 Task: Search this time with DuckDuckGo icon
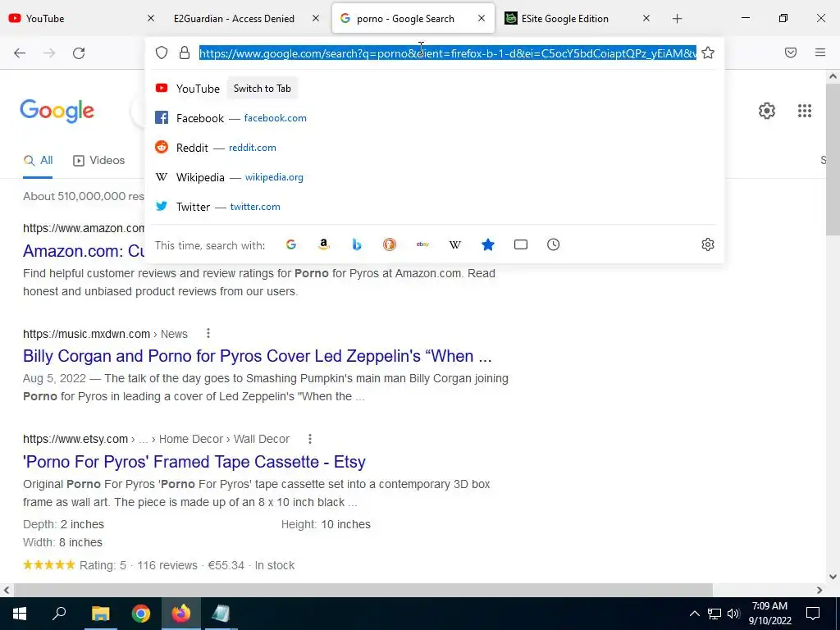390,244
